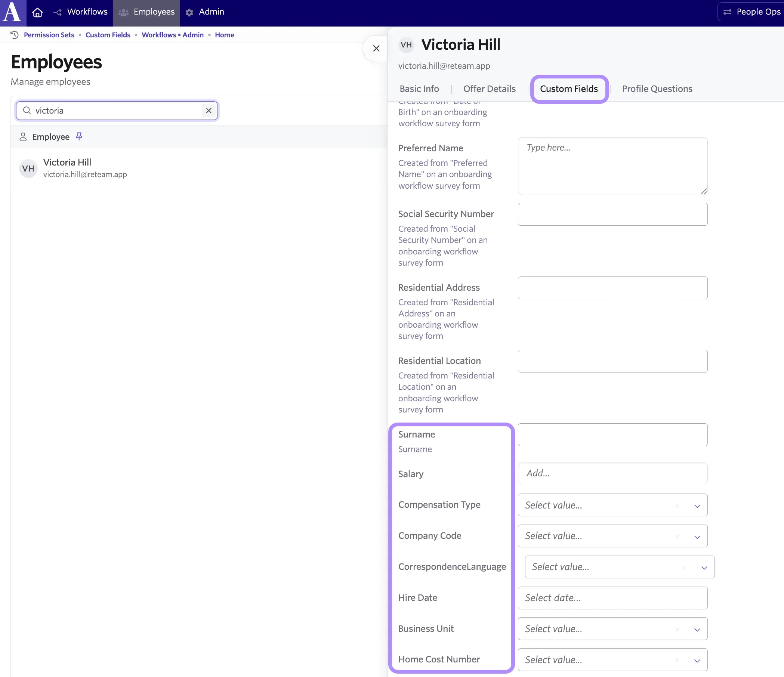
Task: Sort by Employee column header
Action: pyautogui.click(x=51, y=137)
